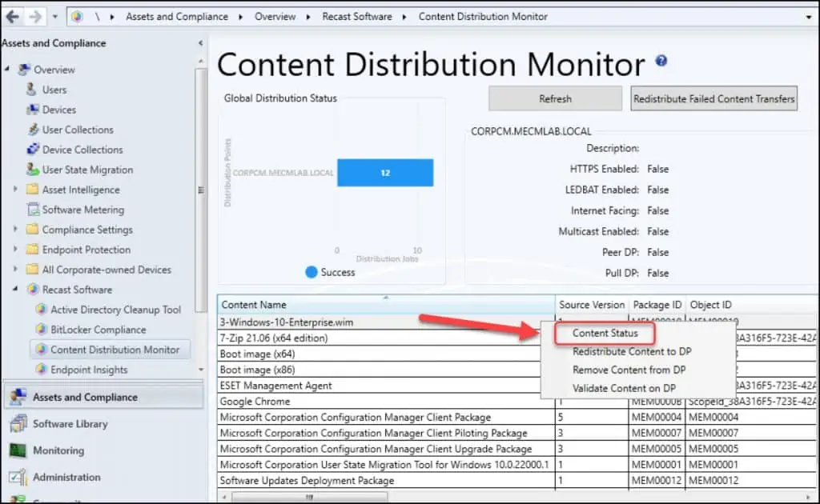This screenshot has width=820, height=504.
Task: Click the Success legend marker
Action: tap(312, 272)
